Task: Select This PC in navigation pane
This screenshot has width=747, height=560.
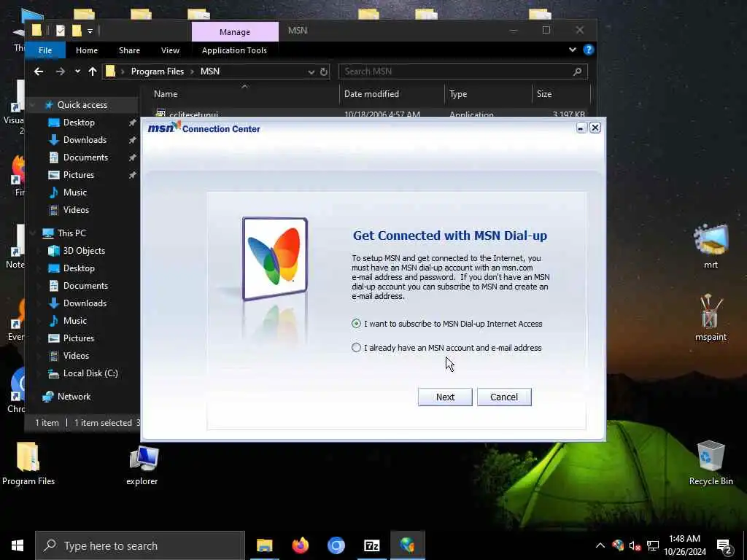Action: (71, 233)
